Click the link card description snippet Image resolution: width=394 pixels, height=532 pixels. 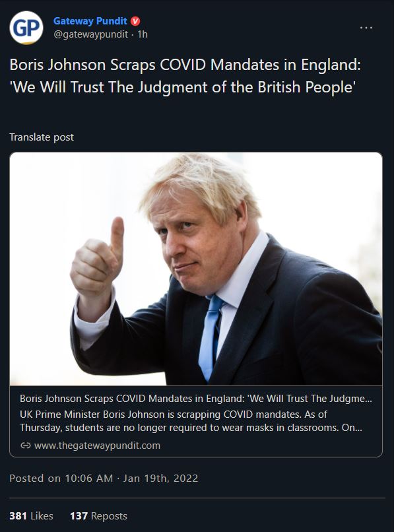pyautogui.click(x=191, y=420)
